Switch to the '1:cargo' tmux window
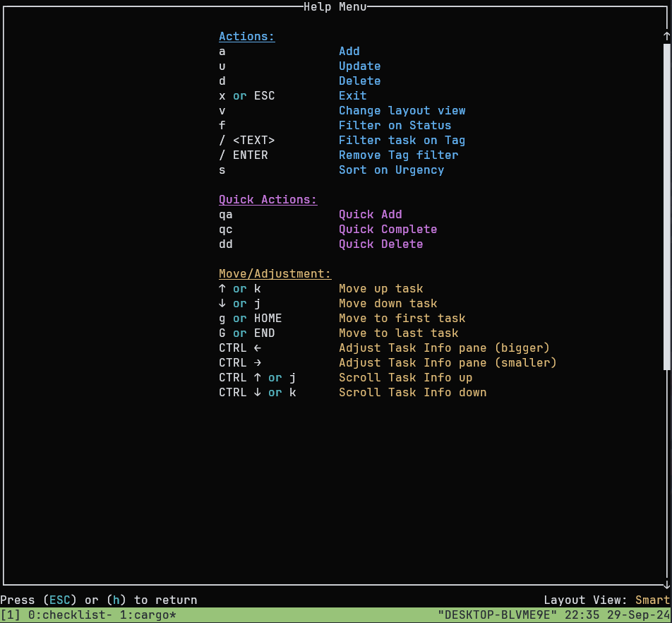Image resolution: width=672 pixels, height=623 pixels. click(x=146, y=615)
